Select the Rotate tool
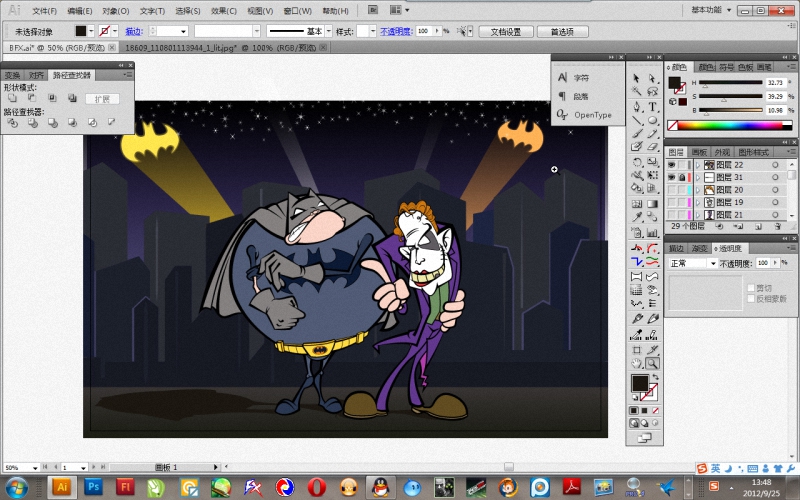This screenshot has height=500, width=800. tap(636, 162)
